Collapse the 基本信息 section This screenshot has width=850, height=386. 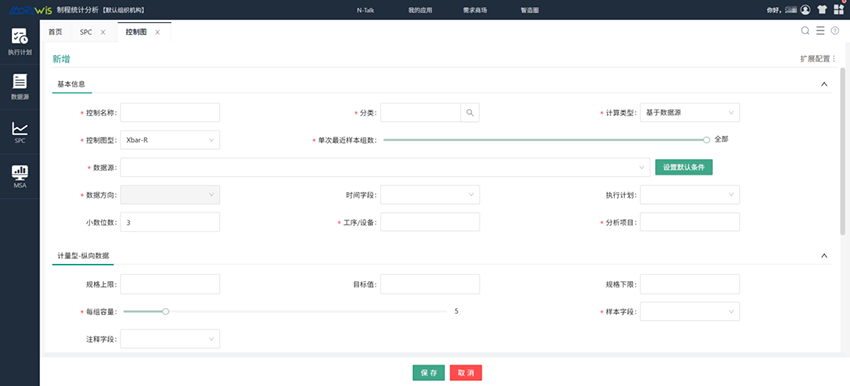point(824,84)
